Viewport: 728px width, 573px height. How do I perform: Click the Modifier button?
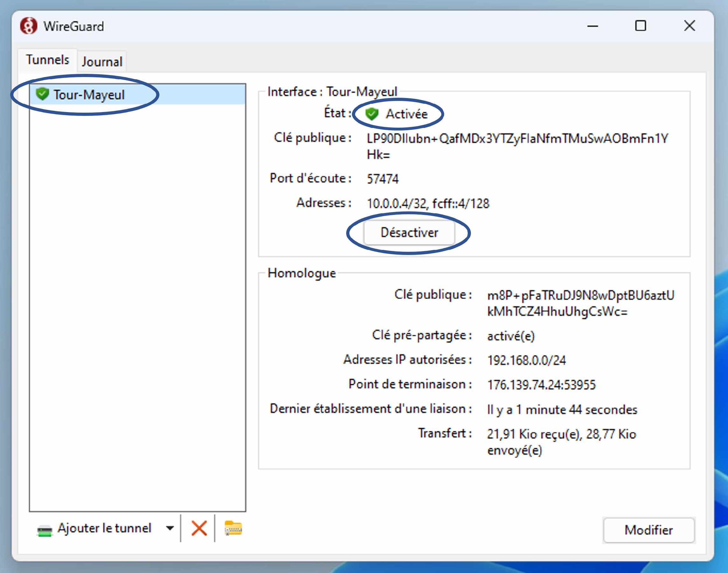click(648, 530)
